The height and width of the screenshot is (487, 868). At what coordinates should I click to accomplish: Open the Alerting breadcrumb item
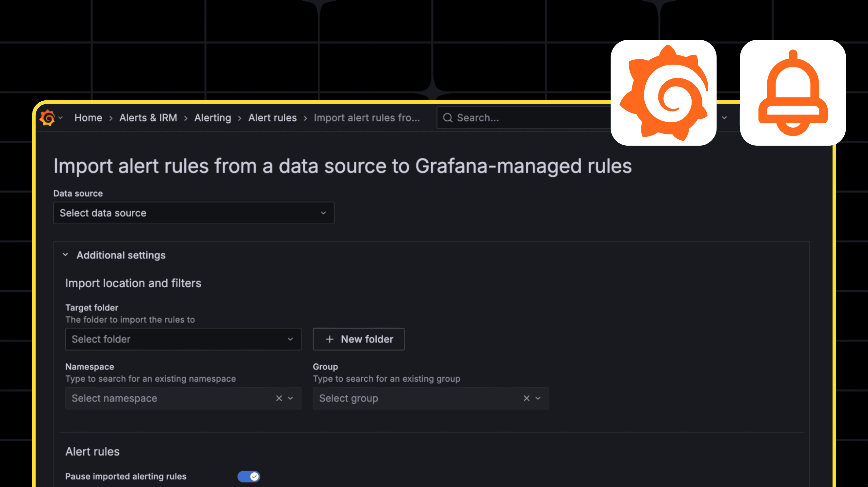pyautogui.click(x=212, y=118)
